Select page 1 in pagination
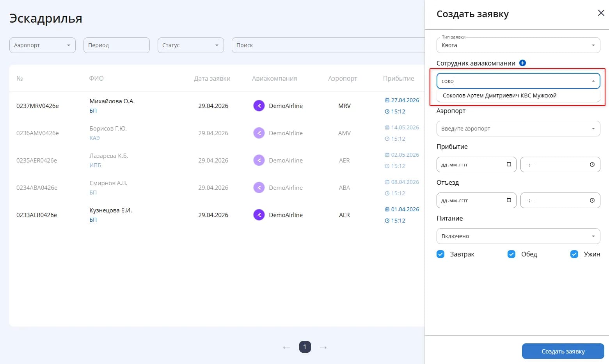Viewport: 609px width, 364px height. (x=305, y=347)
